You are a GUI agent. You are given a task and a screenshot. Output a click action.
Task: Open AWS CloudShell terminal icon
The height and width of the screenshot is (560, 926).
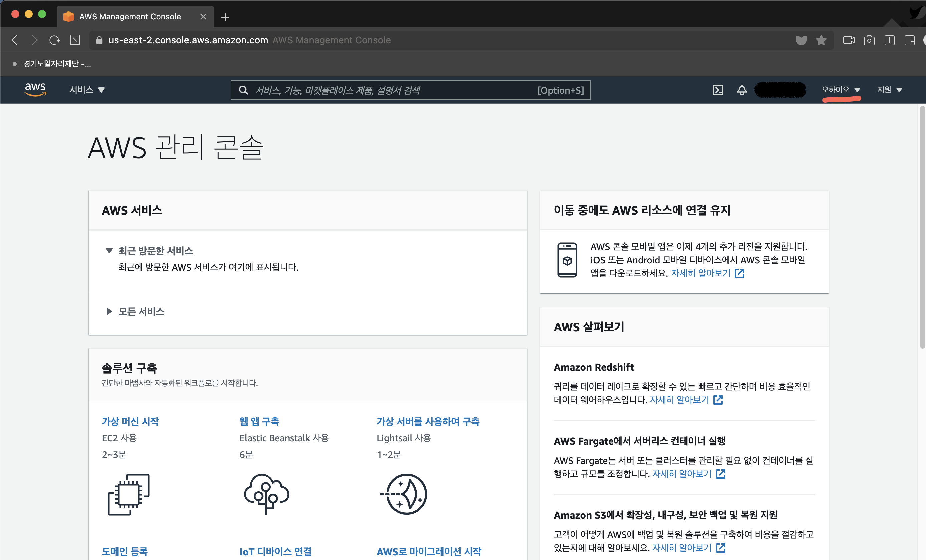click(x=718, y=90)
